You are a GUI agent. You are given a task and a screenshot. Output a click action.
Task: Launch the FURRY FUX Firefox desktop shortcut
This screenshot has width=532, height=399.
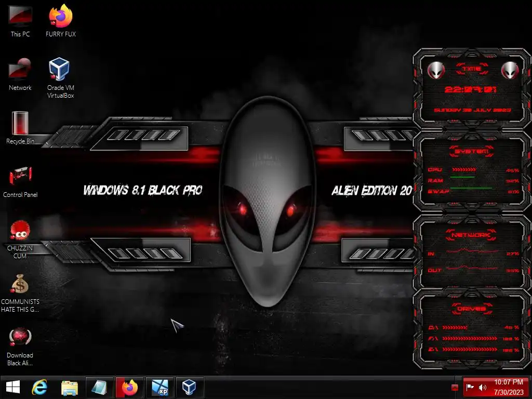point(61,21)
